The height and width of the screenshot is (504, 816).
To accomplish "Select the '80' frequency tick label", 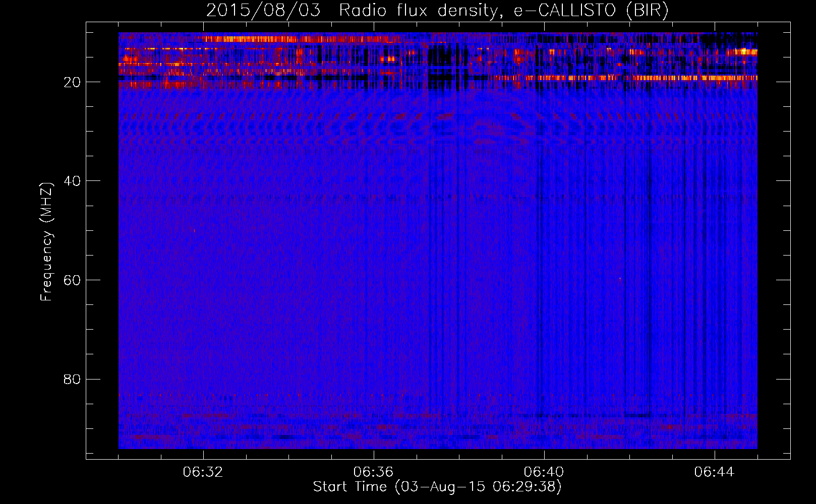I will (x=73, y=379).
